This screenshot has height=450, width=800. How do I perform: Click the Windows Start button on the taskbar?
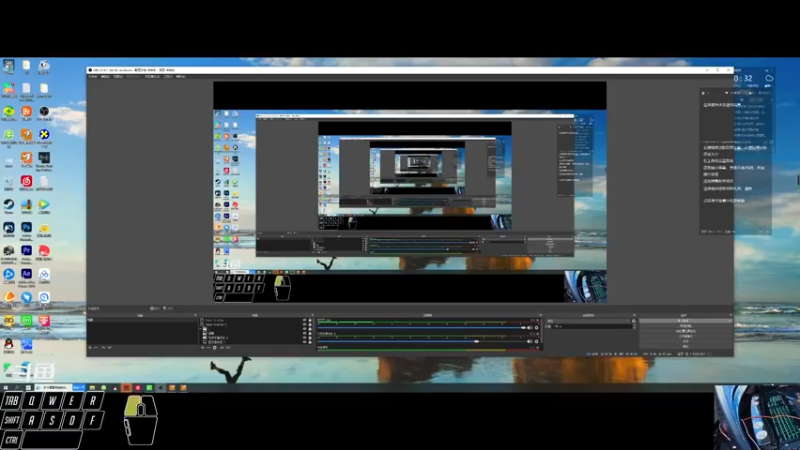coord(6,388)
